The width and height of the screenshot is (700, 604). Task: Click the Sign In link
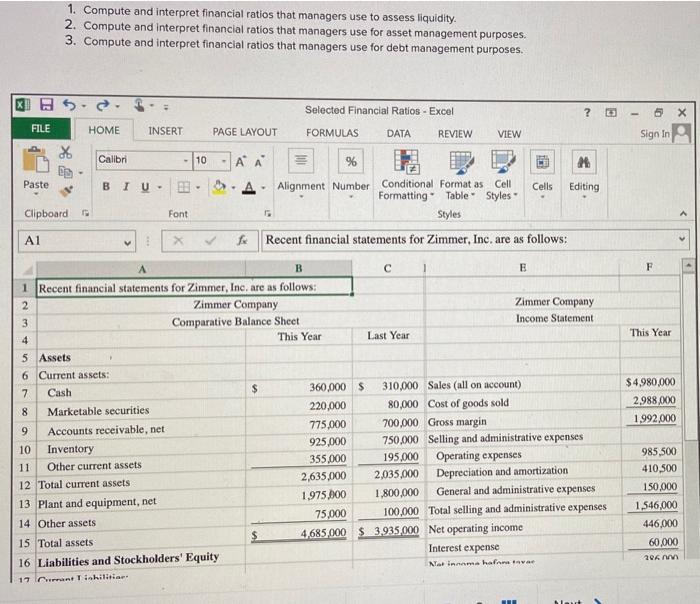click(655, 133)
